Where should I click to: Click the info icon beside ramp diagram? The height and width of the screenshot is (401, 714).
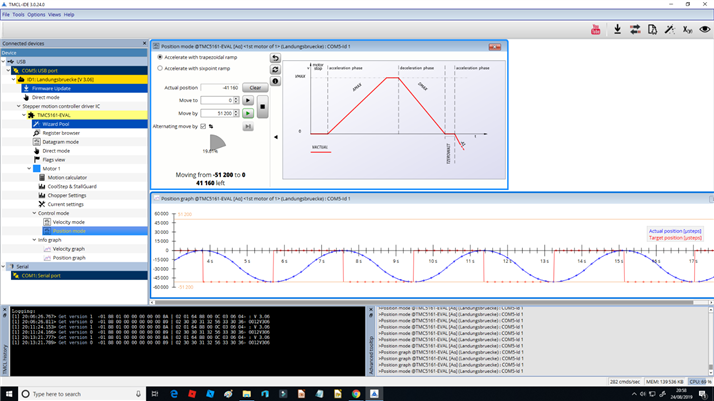[275, 82]
